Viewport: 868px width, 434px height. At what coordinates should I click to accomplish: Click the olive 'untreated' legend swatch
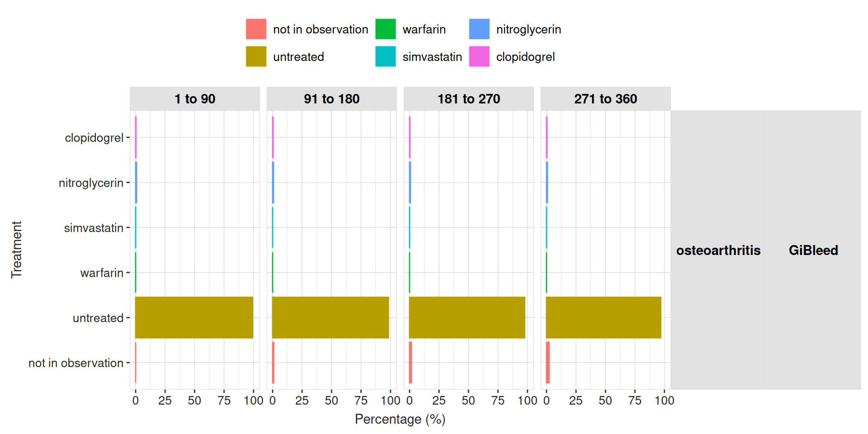[x=256, y=57]
